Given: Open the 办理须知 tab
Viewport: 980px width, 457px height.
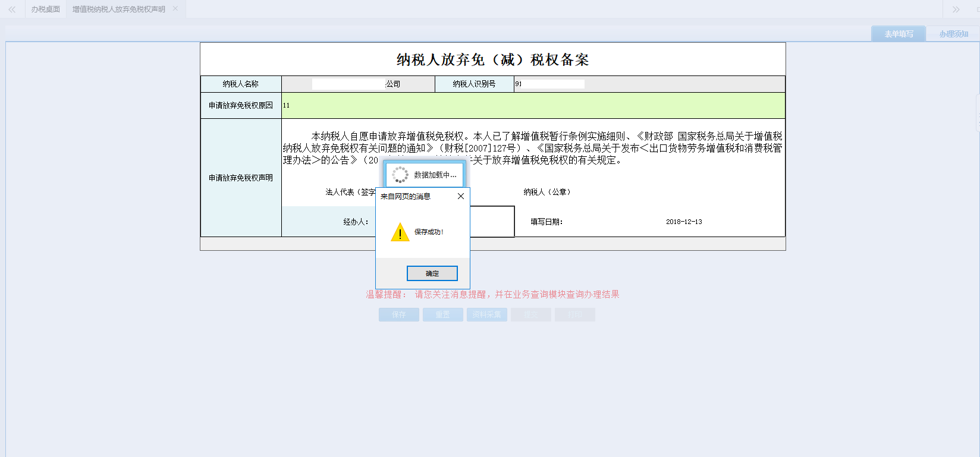Looking at the screenshot, I should pyautogui.click(x=954, y=34).
